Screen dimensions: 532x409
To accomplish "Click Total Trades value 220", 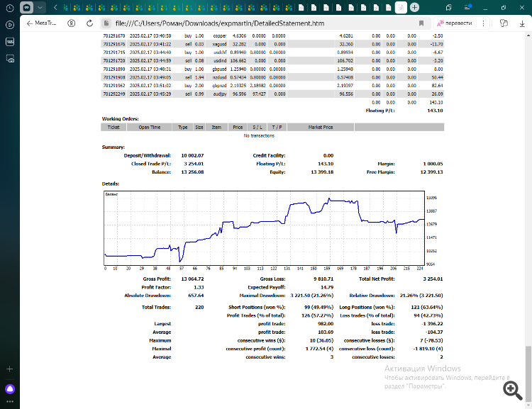I will [x=199, y=307].
